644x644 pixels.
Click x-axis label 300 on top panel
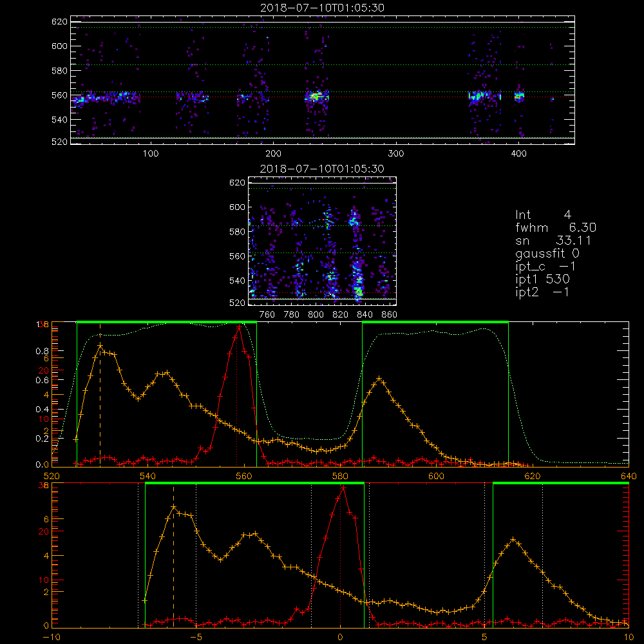coord(396,154)
